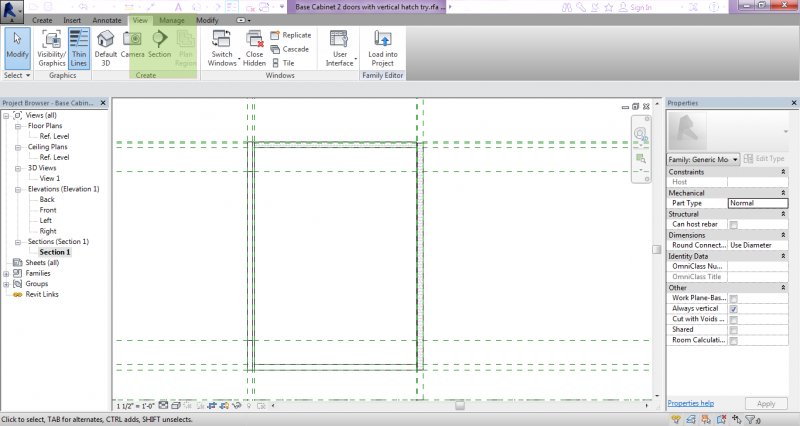800x426 pixels.
Task: Open the User Interface options
Action: tap(340, 48)
